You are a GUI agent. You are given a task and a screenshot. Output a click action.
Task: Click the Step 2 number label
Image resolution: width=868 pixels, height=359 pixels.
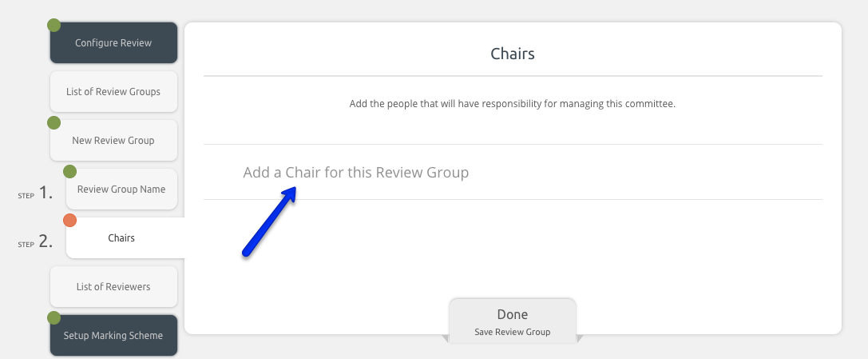click(x=35, y=241)
